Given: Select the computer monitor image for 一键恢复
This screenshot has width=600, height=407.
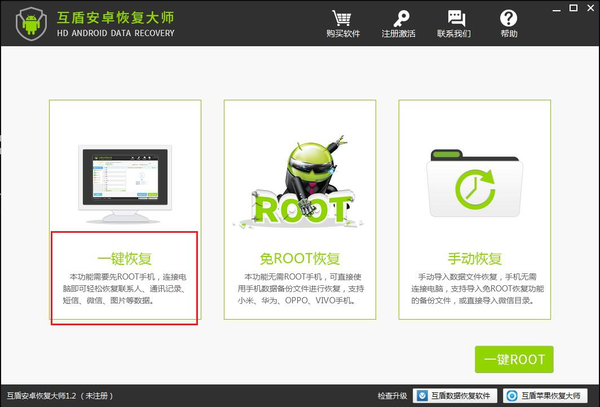Looking at the screenshot, I should tap(125, 184).
